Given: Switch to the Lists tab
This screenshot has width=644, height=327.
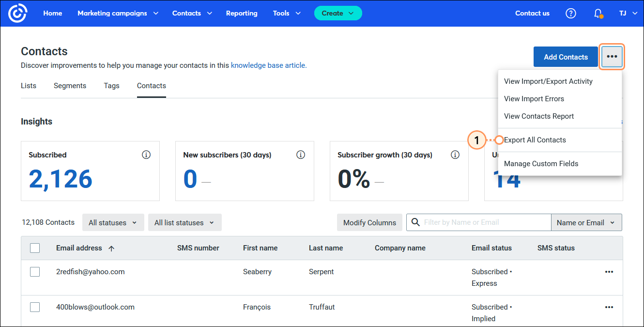Looking at the screenshot, I should (29, 86).
